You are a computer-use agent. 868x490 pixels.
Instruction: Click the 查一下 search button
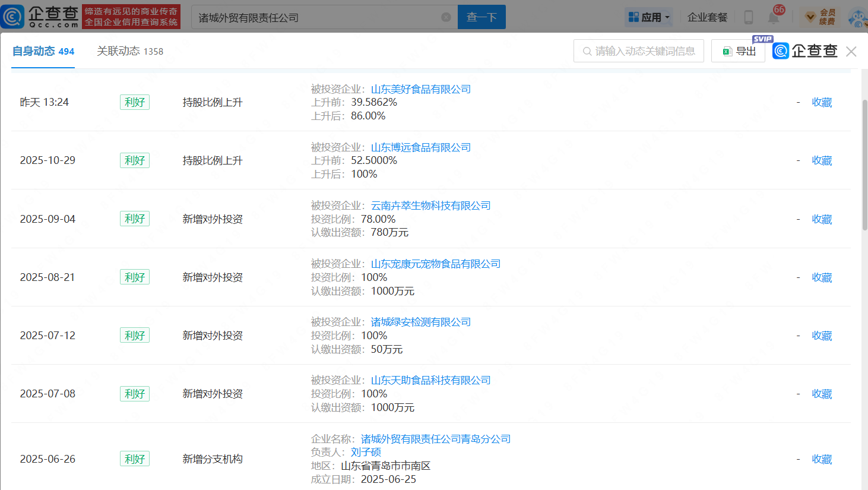coord(481,17)
